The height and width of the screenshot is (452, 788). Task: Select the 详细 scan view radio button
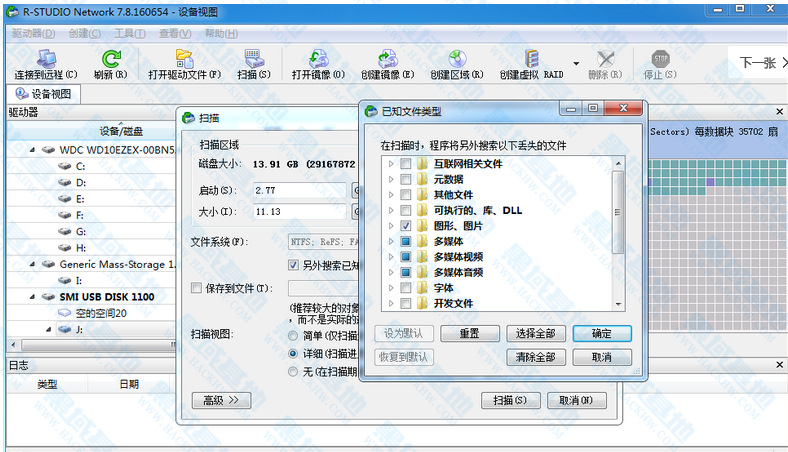[293, 353]
